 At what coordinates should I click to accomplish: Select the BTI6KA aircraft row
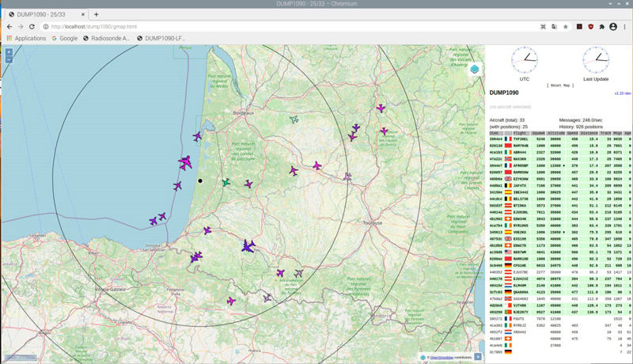pos(560,206)
